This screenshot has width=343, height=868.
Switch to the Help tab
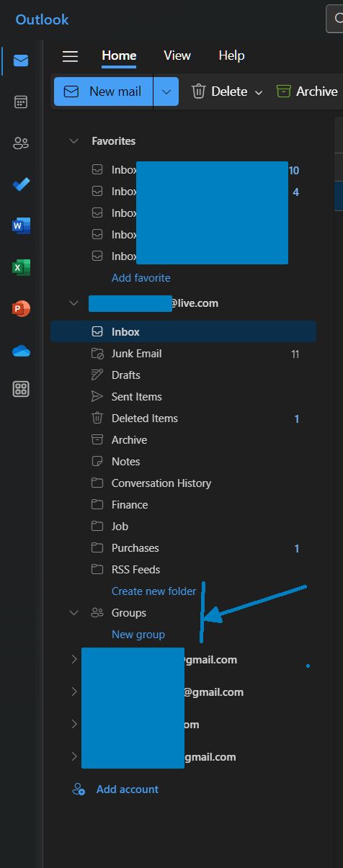coord(231,55)
